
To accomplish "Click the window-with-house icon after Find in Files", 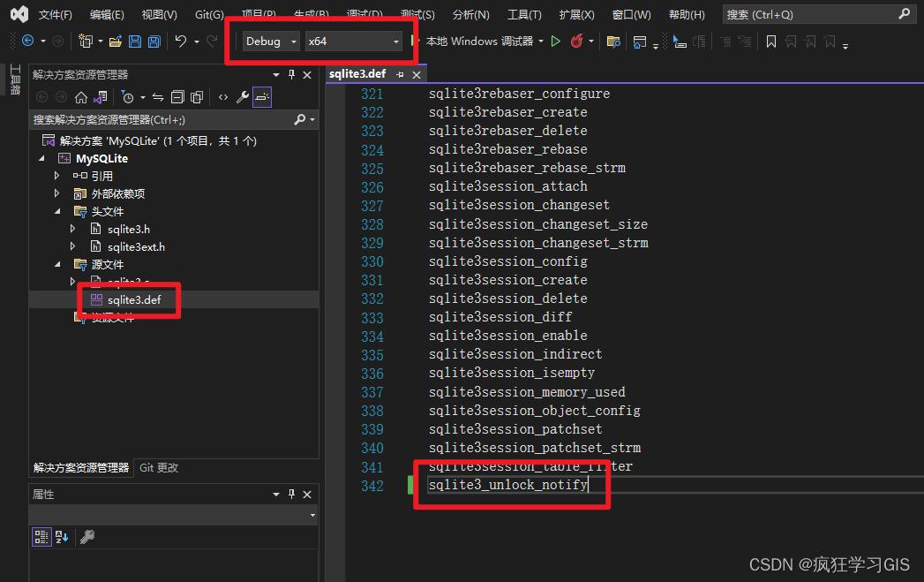I will [639, 42].
